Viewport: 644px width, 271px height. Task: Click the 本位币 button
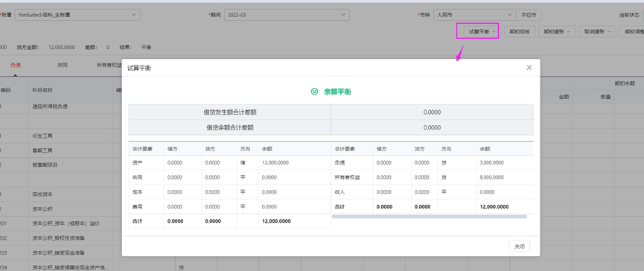[529, 15]
